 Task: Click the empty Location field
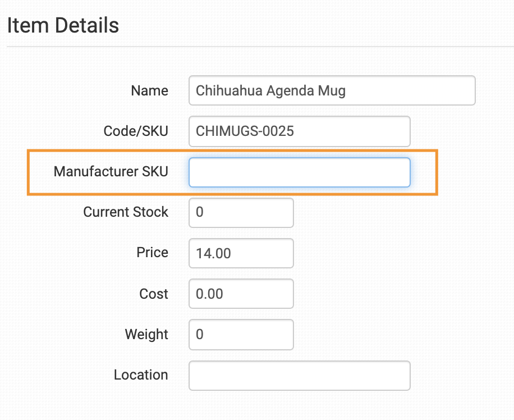coord(300,375)
